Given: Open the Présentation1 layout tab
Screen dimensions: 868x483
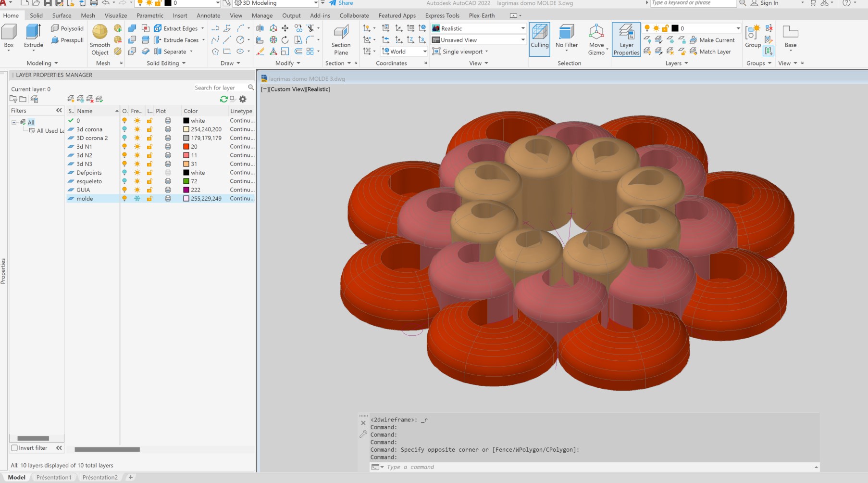Looking at the screenshot, I should pos(54,477).
